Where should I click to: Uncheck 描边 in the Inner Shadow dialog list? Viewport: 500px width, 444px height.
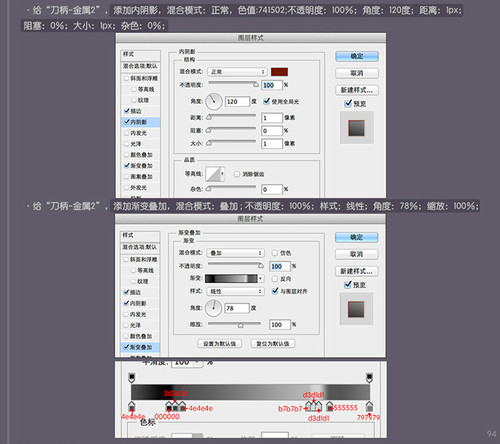pos(127,111)
